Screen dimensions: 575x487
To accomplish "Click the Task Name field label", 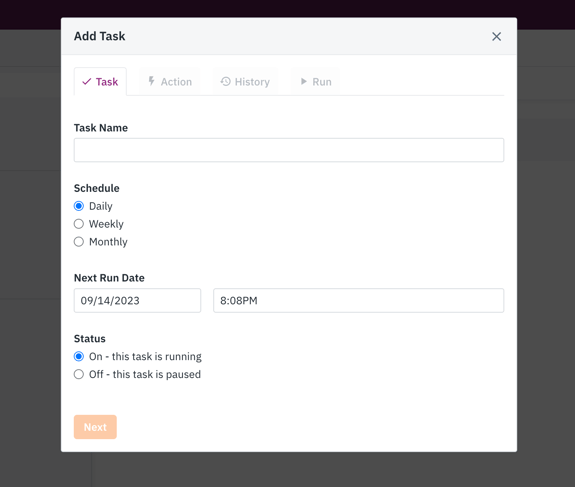I will (x=101, y=128).
